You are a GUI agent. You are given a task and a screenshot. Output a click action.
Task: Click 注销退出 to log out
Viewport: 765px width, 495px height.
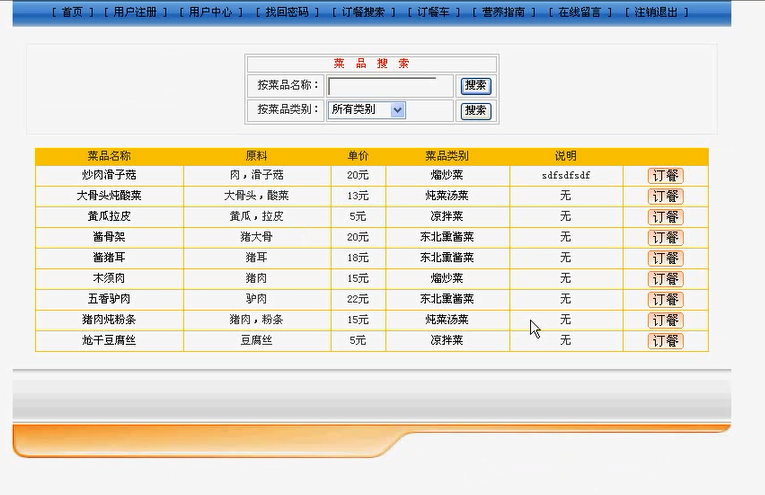tap(656, 12)
